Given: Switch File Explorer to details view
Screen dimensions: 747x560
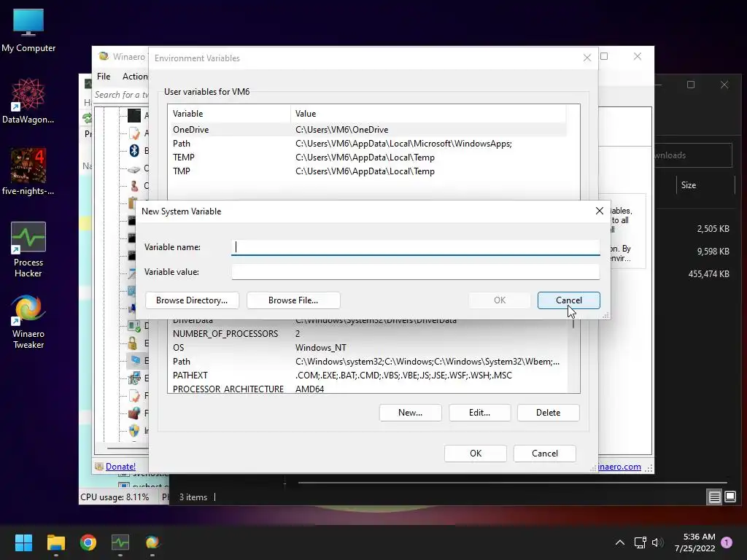Looking at the screenshot, I should pos(715,497).
